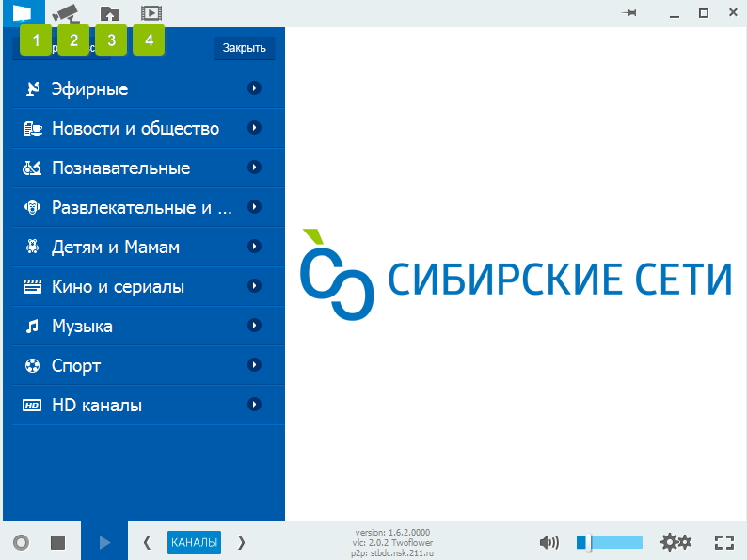
Task: Start recording with the record button
Action: pos(21,542)
